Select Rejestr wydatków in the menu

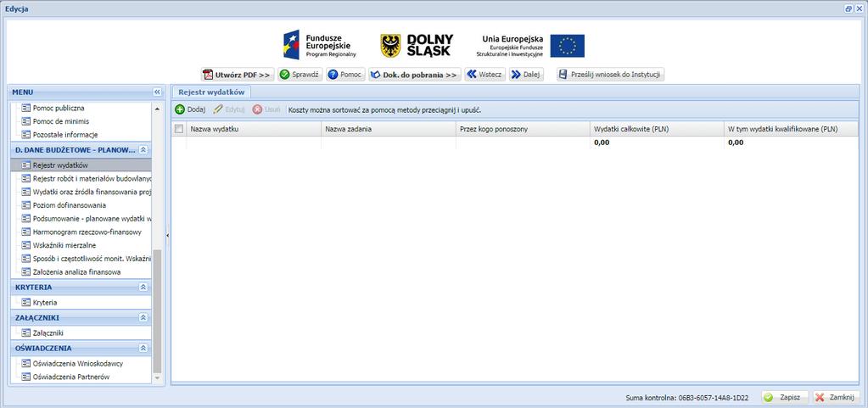[x=81, y=165]
